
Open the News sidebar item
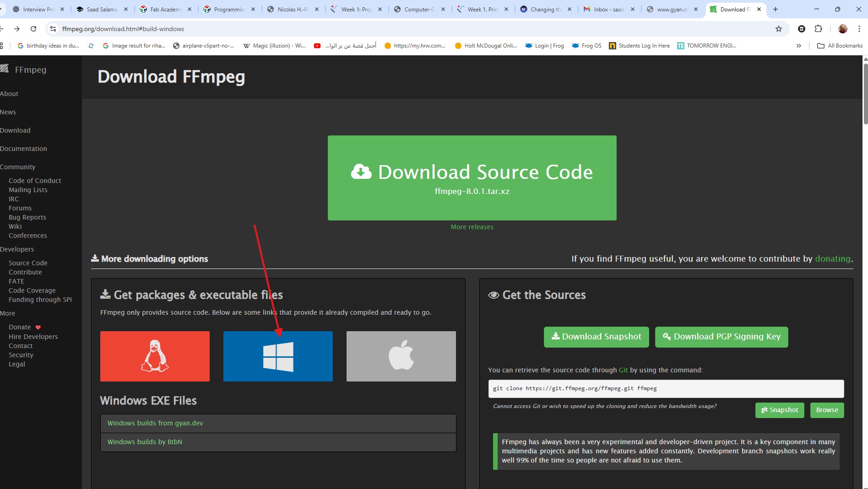tap(8, 112)
